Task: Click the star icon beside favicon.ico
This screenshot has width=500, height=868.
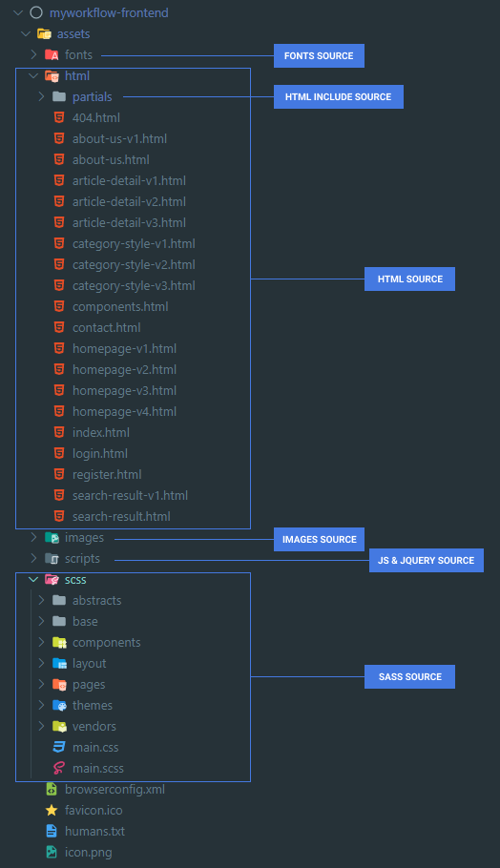Action: [52, 810]
